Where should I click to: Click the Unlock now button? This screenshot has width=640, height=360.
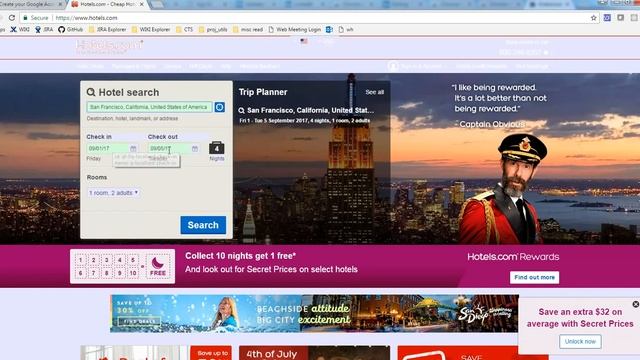(580, 341)
